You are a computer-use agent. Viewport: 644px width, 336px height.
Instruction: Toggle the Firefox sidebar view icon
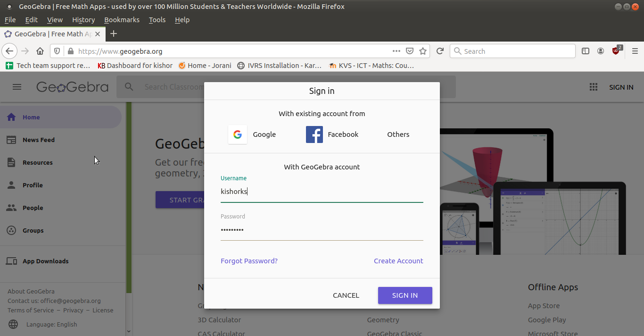586,51
